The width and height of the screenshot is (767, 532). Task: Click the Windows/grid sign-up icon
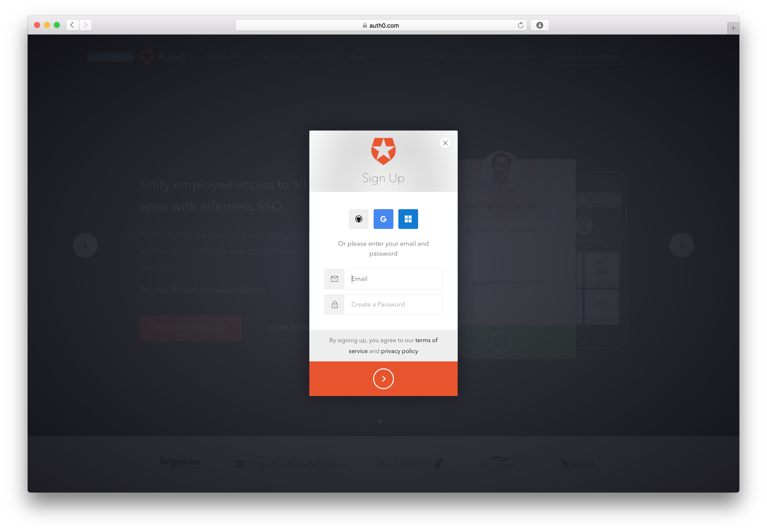click(408, 219)
